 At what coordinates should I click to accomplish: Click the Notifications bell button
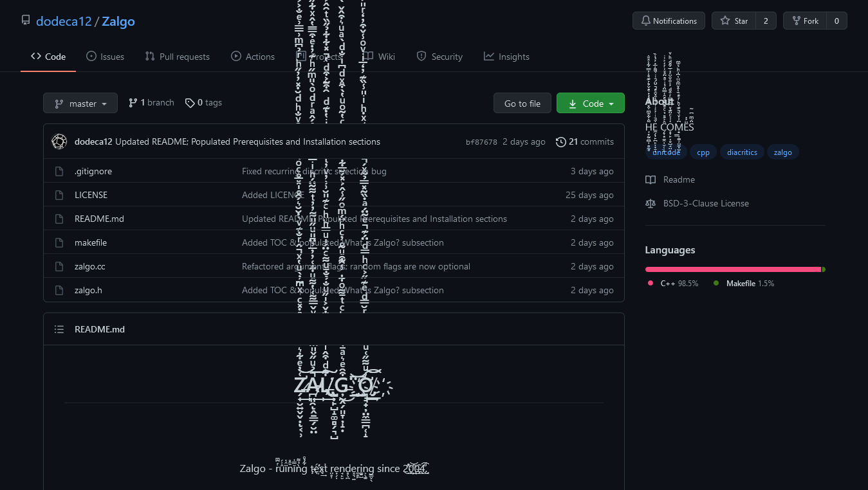[669, 21]
